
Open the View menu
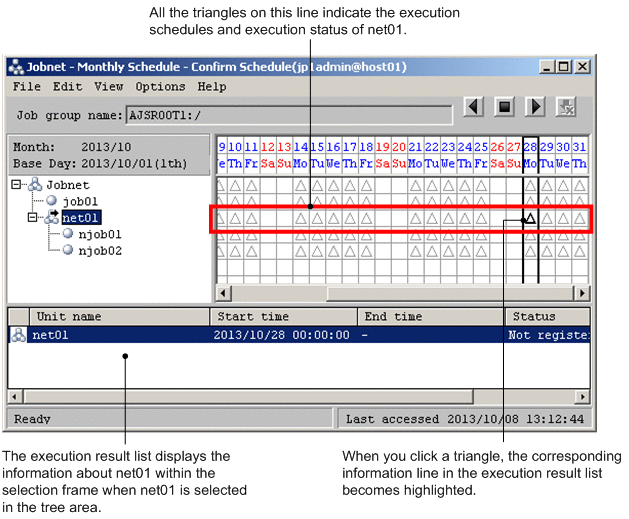tap(108, 87)
